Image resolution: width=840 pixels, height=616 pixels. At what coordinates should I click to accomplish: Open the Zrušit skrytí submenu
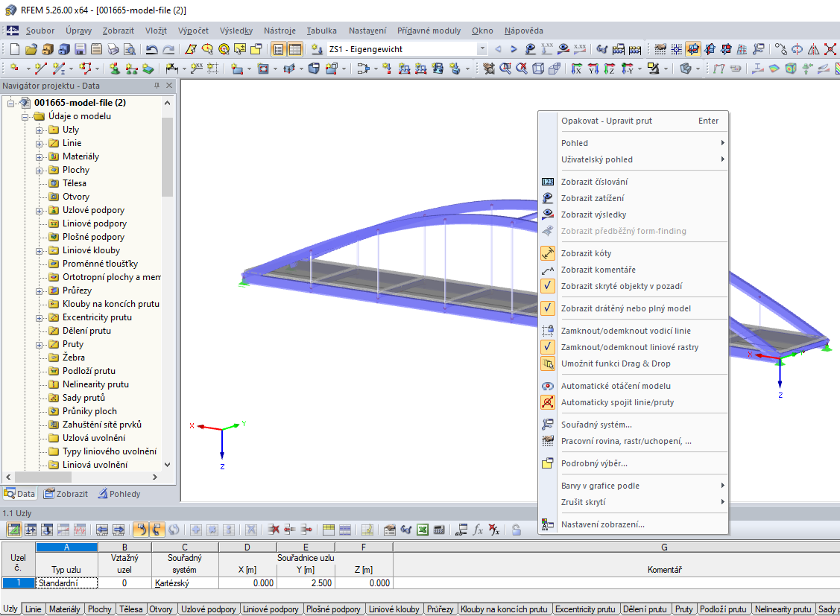pos(632,503)
